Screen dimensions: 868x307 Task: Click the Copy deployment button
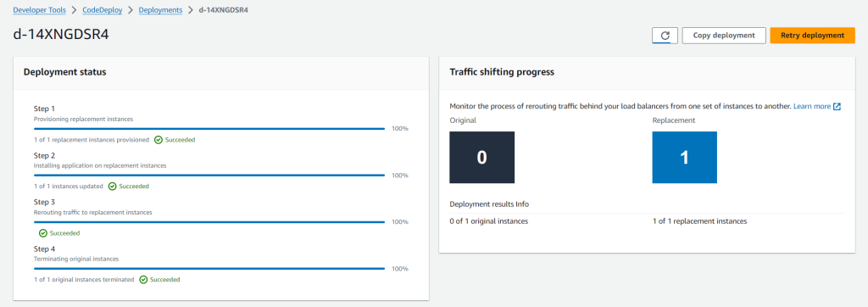[724, 36]
